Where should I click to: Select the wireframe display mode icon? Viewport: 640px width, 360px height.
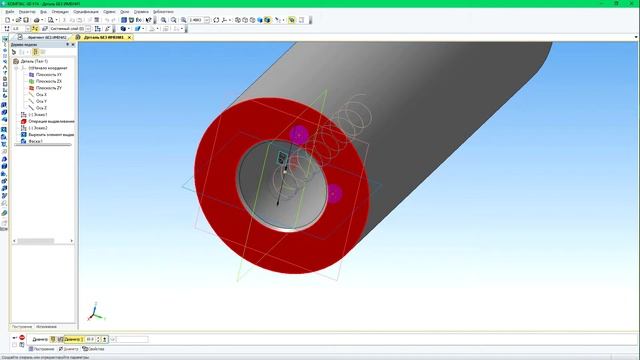coord(238,20)
